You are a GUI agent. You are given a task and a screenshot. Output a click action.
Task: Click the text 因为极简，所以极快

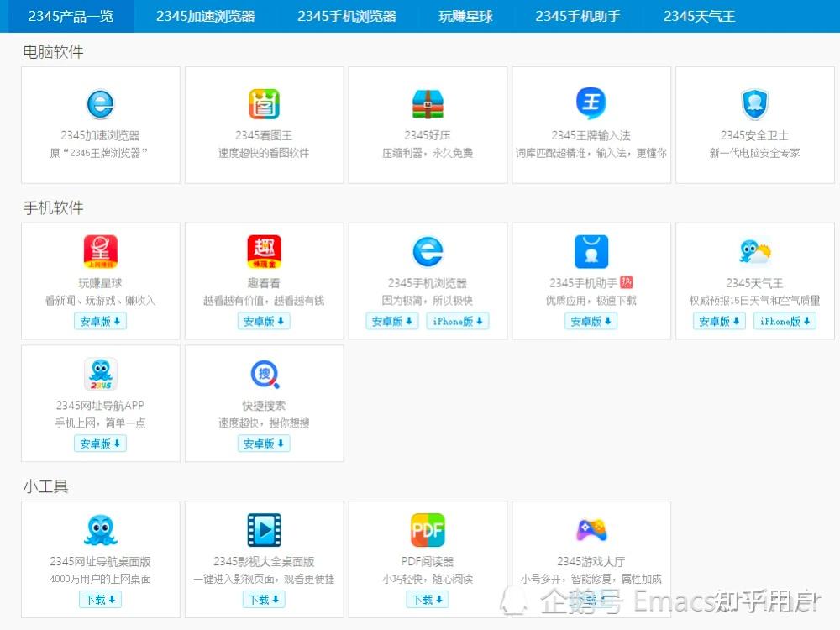tap(428, 301)
